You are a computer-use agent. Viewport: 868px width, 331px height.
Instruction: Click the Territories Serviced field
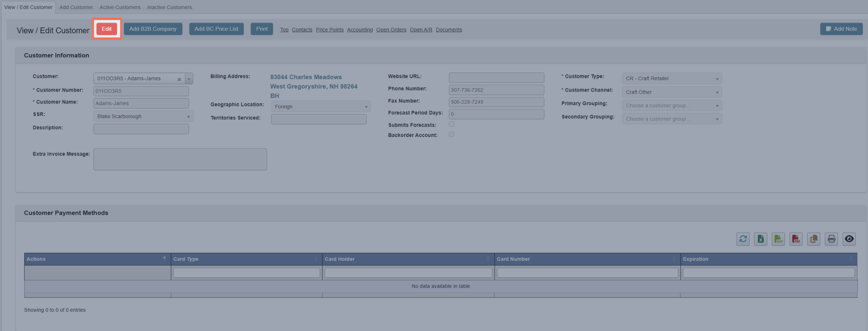pyautogui.click(x=319, y=119)
